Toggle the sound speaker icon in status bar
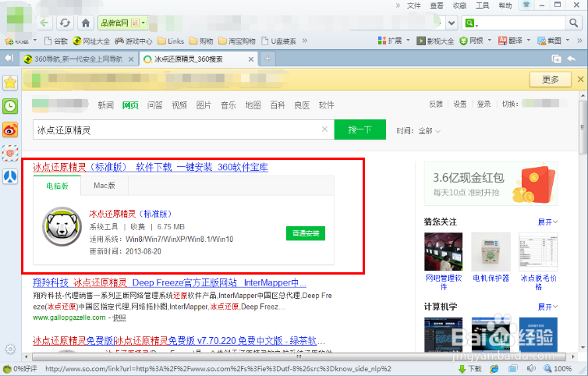The image size is (588, 376). pos(530,368)
